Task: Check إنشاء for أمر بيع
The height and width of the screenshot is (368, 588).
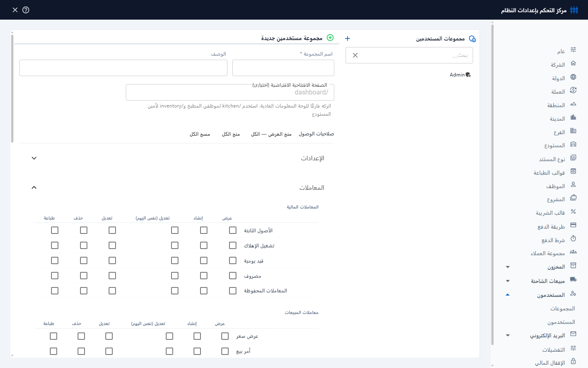Action: (x=197, y=351)
